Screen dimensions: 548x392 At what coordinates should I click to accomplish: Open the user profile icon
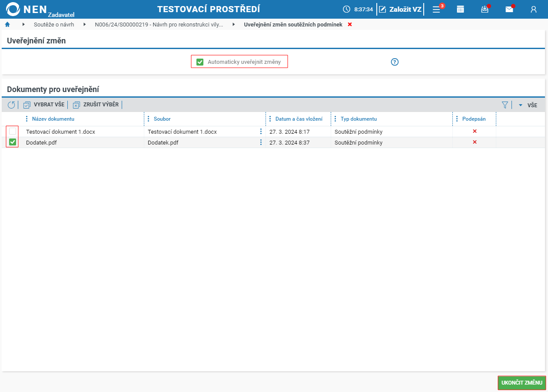(x=534, y=9)
